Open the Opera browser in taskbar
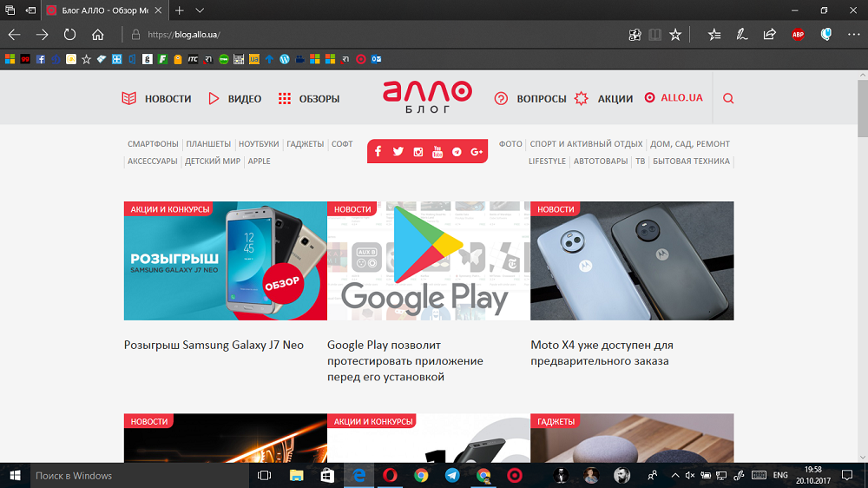Image resolution: width=868 pixels, height=488 pixels. coord(390,475)
